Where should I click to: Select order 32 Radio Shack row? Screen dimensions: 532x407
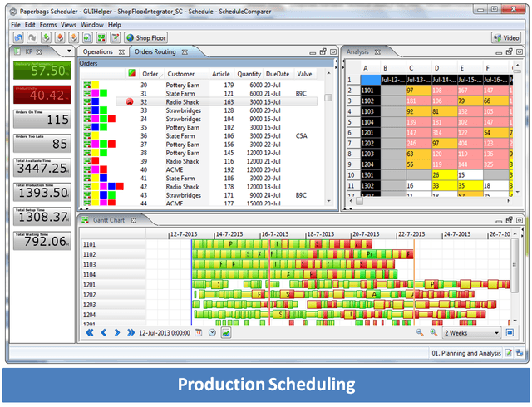pyautogui.click(x=216, y=101)
